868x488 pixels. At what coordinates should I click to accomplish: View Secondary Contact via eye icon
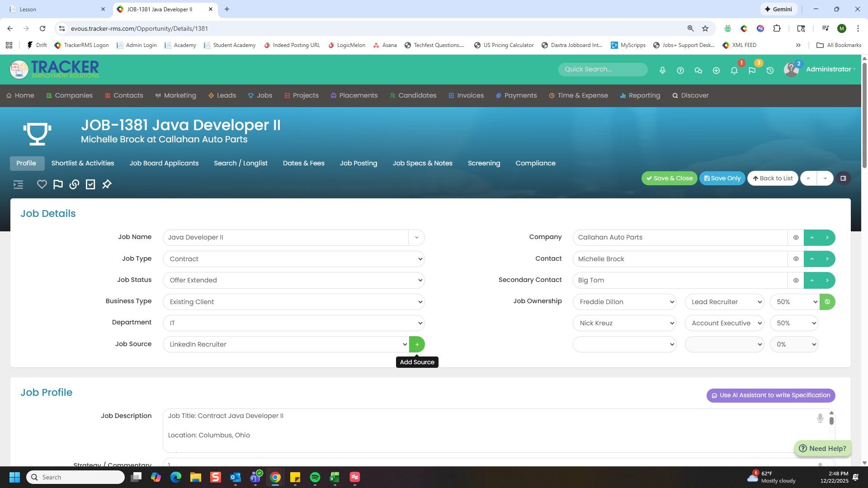(796, 280)
